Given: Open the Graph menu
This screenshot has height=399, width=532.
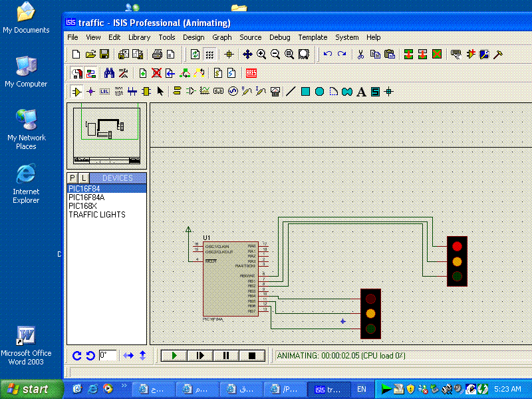Looking at the screenshot, I should (222, 37).
